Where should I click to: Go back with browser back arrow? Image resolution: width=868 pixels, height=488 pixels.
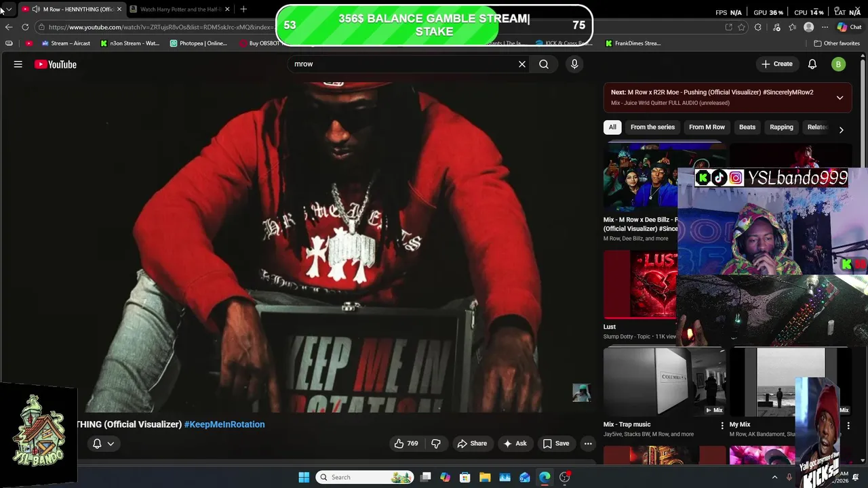(9, 27)
